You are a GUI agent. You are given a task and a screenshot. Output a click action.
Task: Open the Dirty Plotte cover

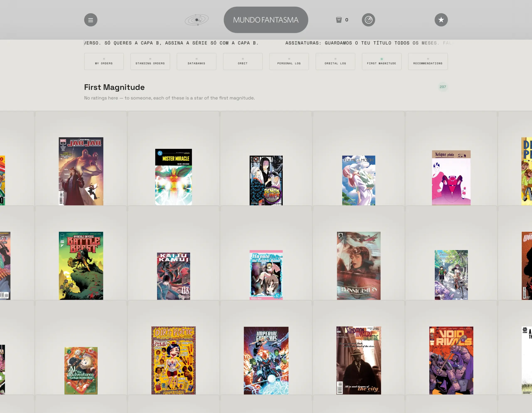point(174,360)
